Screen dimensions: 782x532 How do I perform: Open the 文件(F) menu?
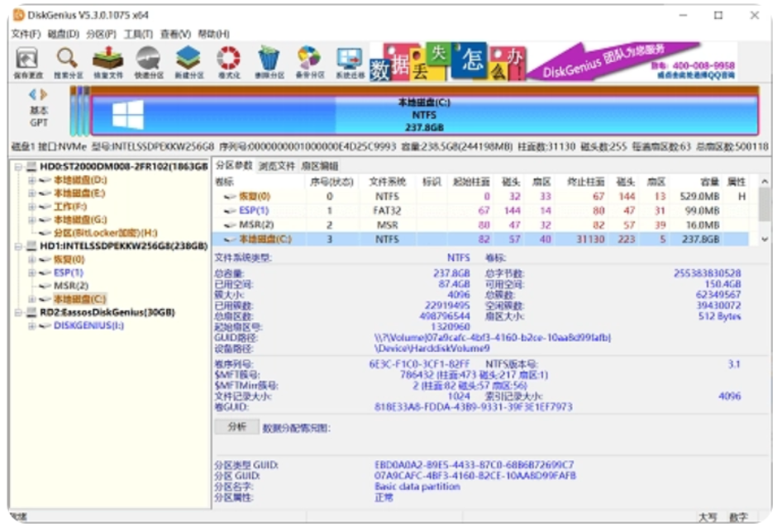(26, 34)
